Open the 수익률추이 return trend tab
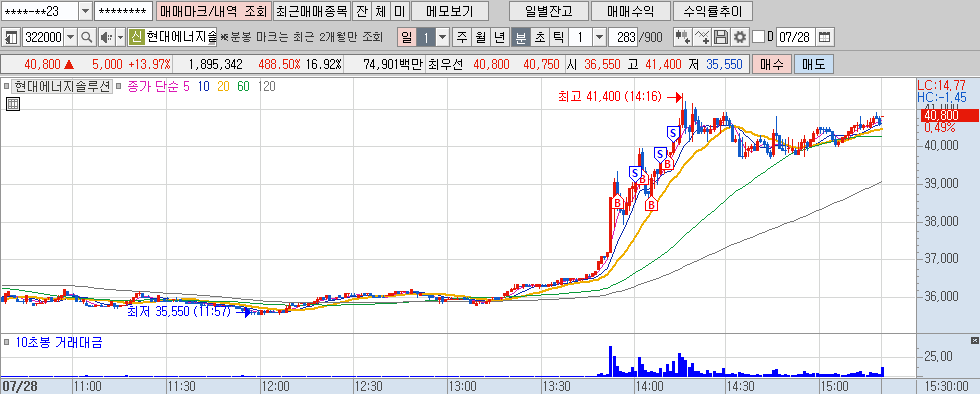Viewport: 980px width, 394px height. point(713,11)
